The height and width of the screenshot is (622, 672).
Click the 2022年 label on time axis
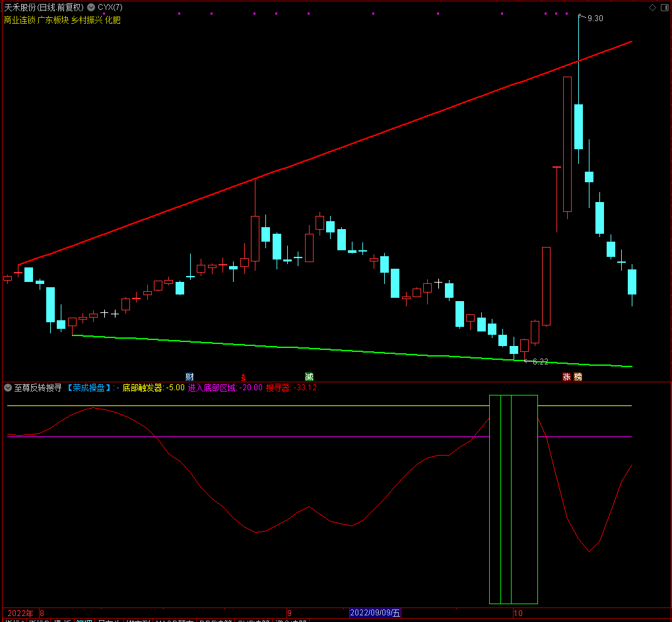pos(20,613)
